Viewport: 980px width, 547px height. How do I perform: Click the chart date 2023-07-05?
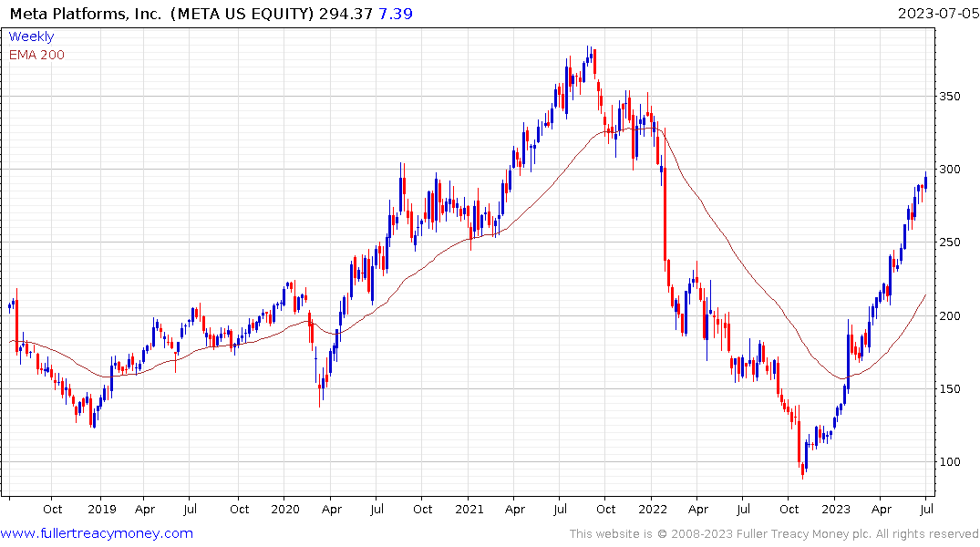point(938,14)
